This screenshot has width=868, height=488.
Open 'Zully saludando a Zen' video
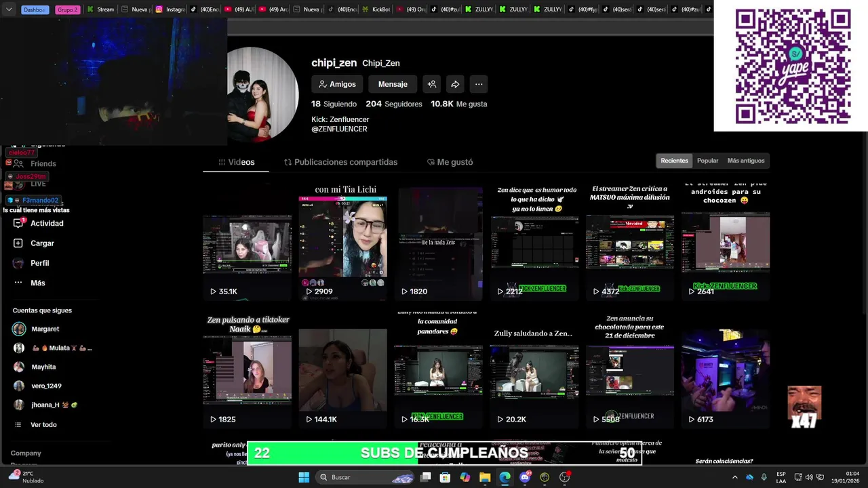pyautogui.click(x=534, y=370)
